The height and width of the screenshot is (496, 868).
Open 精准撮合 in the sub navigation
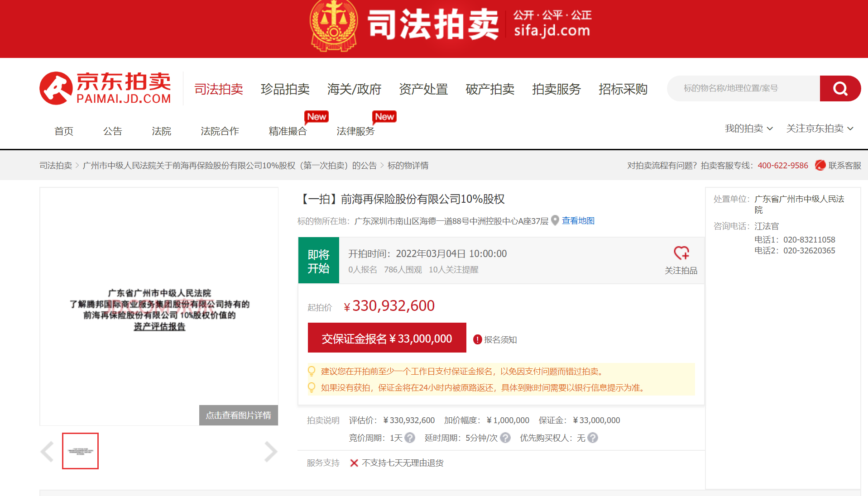click(288, 131)
